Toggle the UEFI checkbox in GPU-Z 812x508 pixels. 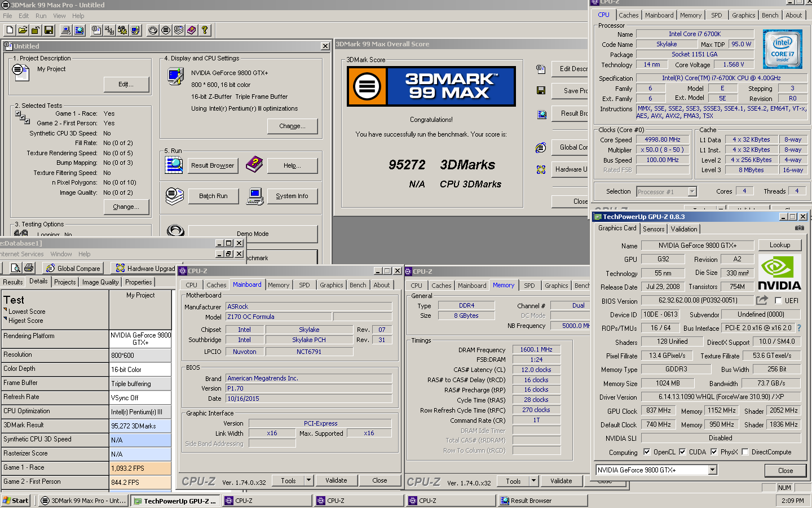[779, 301]
